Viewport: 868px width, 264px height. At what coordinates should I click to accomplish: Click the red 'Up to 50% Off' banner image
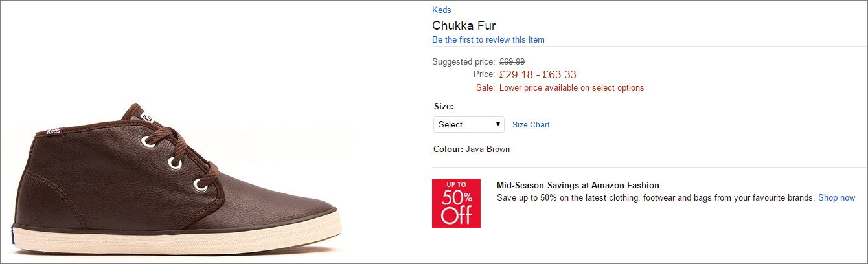[x=456, y=203]
